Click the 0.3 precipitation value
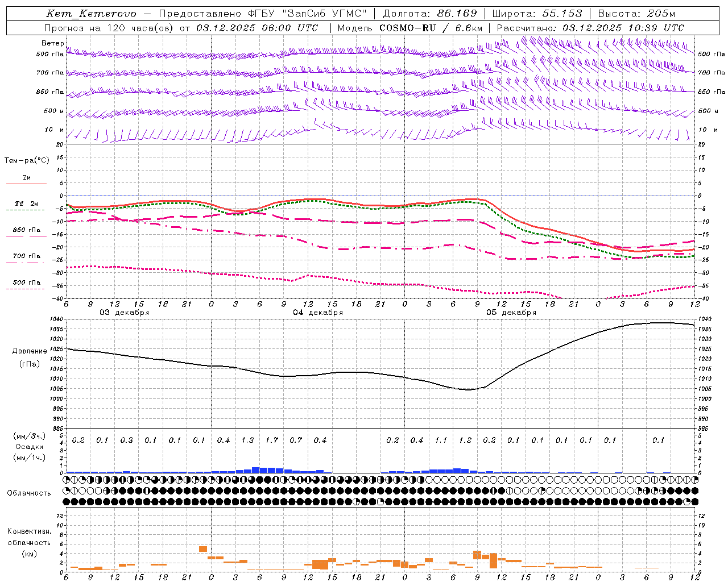 coord(126,440)
